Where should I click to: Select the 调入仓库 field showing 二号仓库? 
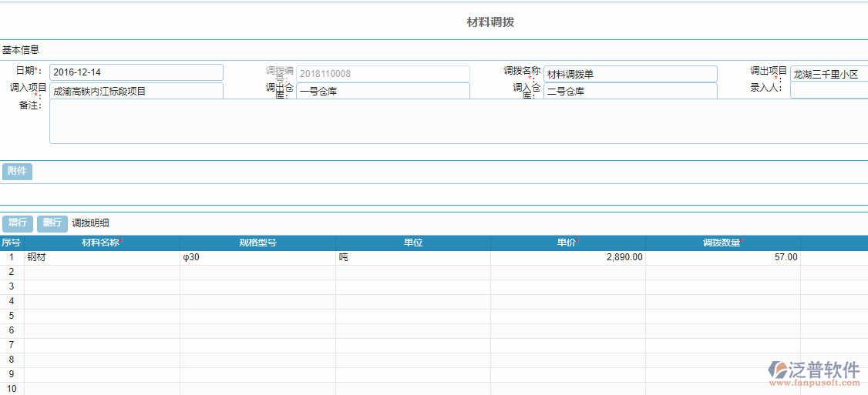[630, 91]
